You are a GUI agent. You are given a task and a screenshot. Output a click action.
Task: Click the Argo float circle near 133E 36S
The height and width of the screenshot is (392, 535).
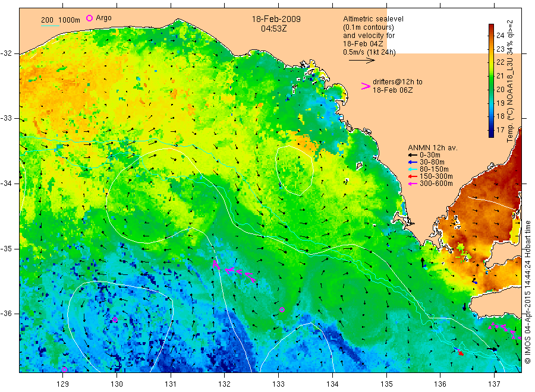click(282, 310)
